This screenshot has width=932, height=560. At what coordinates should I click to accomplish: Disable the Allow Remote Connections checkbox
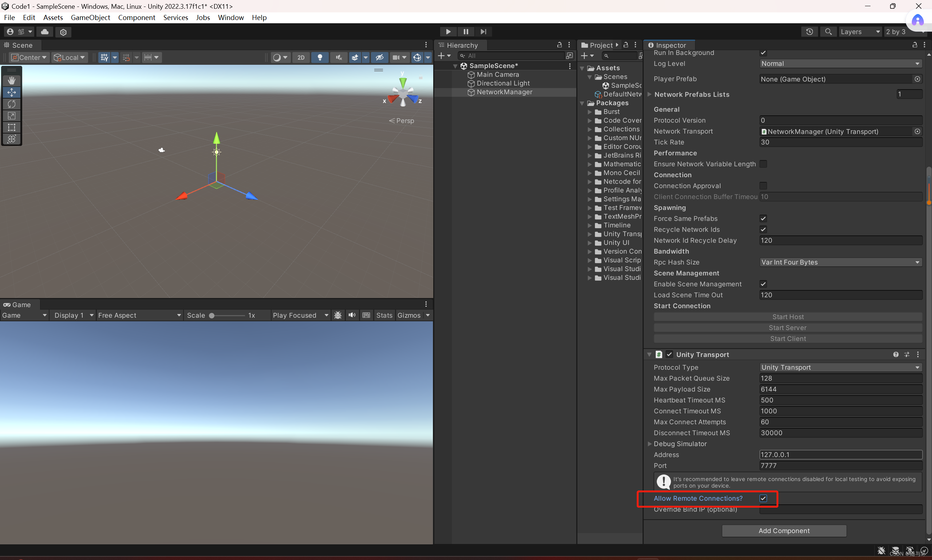763,499
